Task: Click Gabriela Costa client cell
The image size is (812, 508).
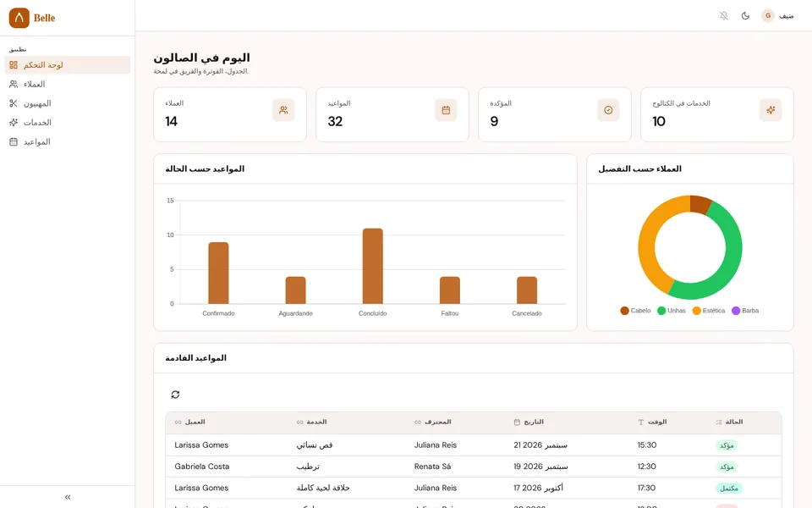Action: pyautogui.click(x=202, y=467)
